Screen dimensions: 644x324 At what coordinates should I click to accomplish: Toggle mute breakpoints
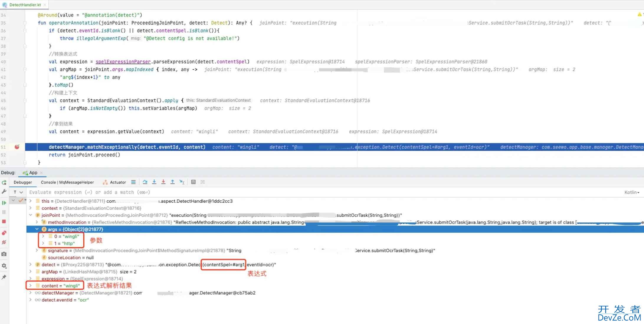tap(4, 242)
